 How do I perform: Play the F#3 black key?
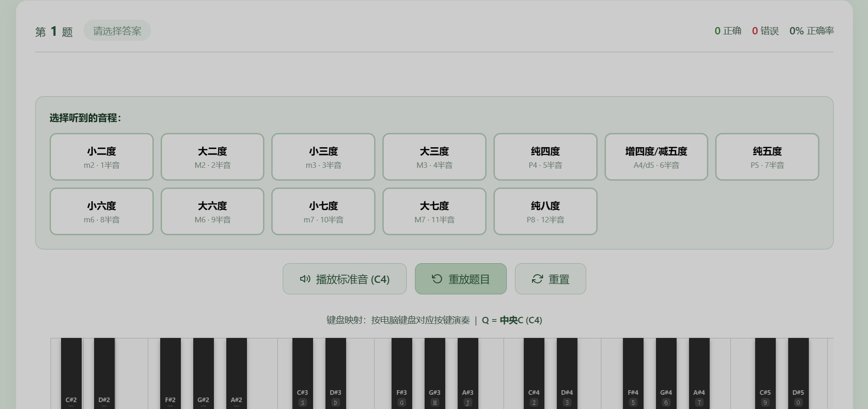click(x=402, y=373)
